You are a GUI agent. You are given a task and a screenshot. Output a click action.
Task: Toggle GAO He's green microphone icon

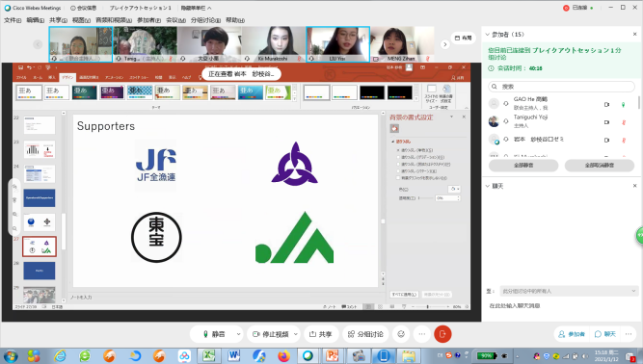point(624,104)
